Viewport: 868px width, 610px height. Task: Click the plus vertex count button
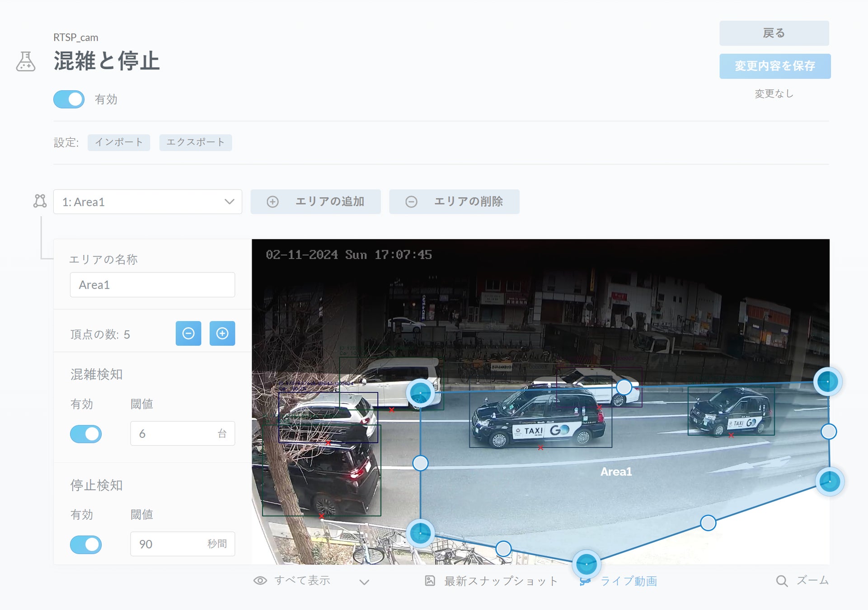tap(222, 333)
